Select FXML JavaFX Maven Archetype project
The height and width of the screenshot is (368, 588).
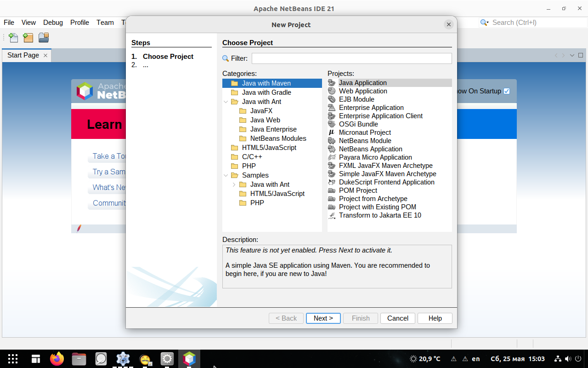(386, 166)
